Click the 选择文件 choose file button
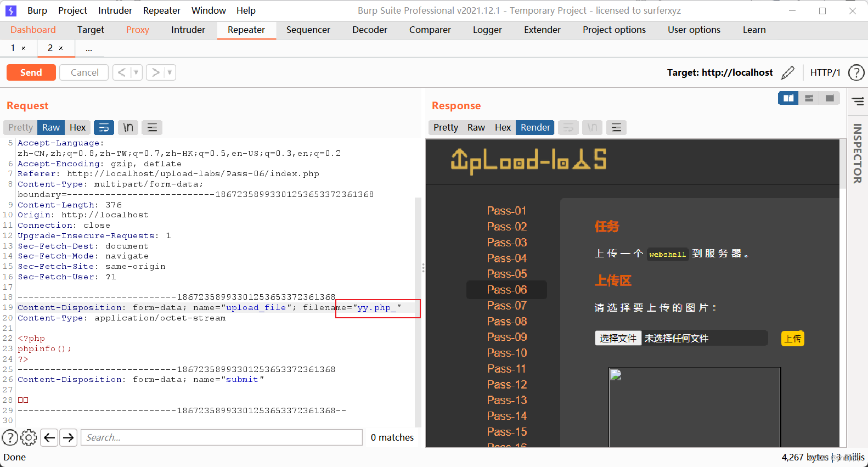868x467 pixels. click(x=618, y=338)
